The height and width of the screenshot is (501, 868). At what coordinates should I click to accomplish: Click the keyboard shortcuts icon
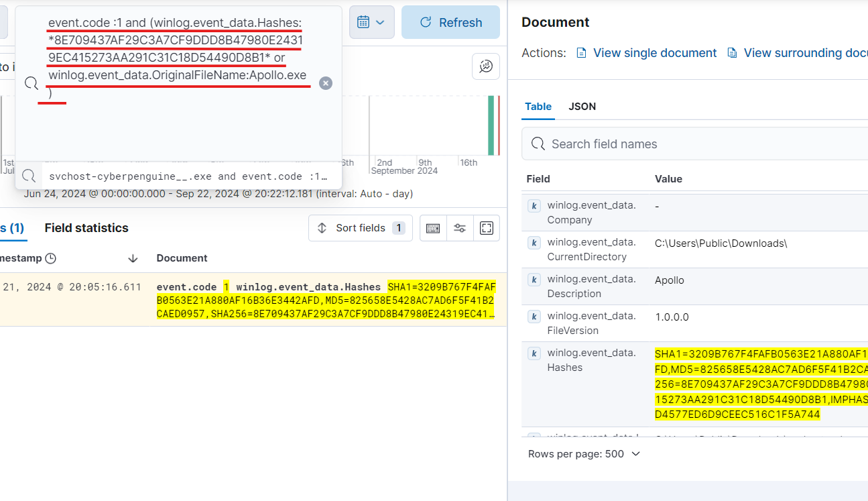[433, 228]
